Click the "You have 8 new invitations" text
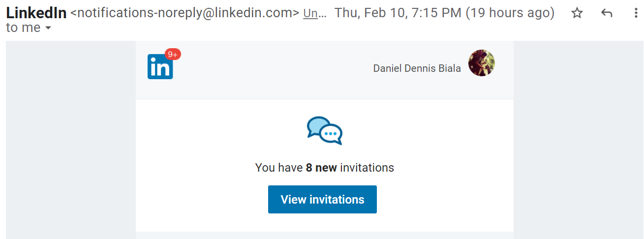Screen dimensions: 644x239 tap(324, 168)
